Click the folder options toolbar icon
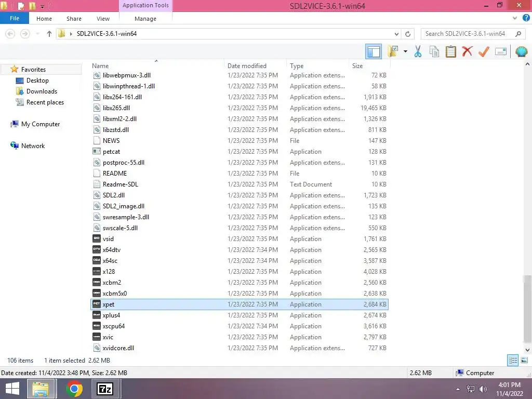Viewport: 532px width, 399px height. point(393,51)
